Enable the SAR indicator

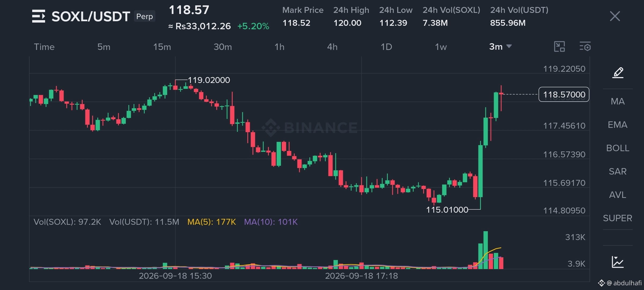(x=618, y=172)
